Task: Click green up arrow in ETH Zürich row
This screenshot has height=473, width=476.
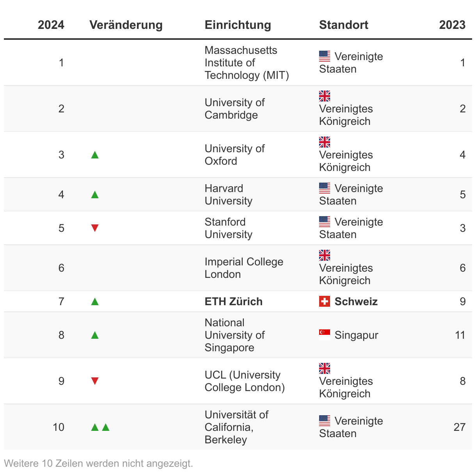Action: coord(95,302)
